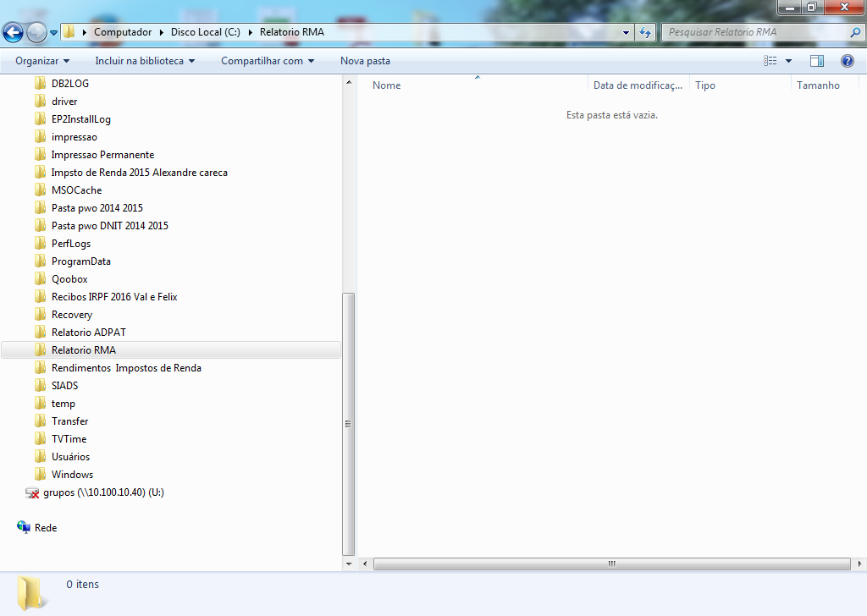Go back with the blue Back arrow
Screen dimensions: 867x616
coord(14,33)
